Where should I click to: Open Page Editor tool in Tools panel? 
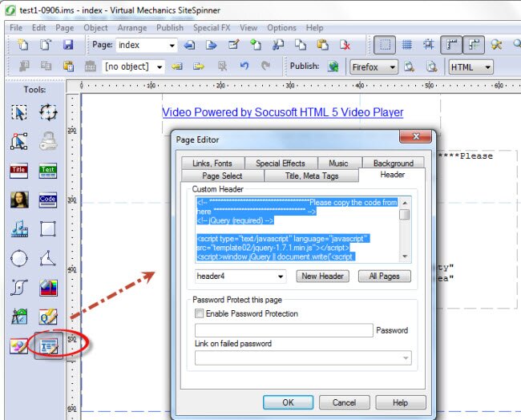49,346
